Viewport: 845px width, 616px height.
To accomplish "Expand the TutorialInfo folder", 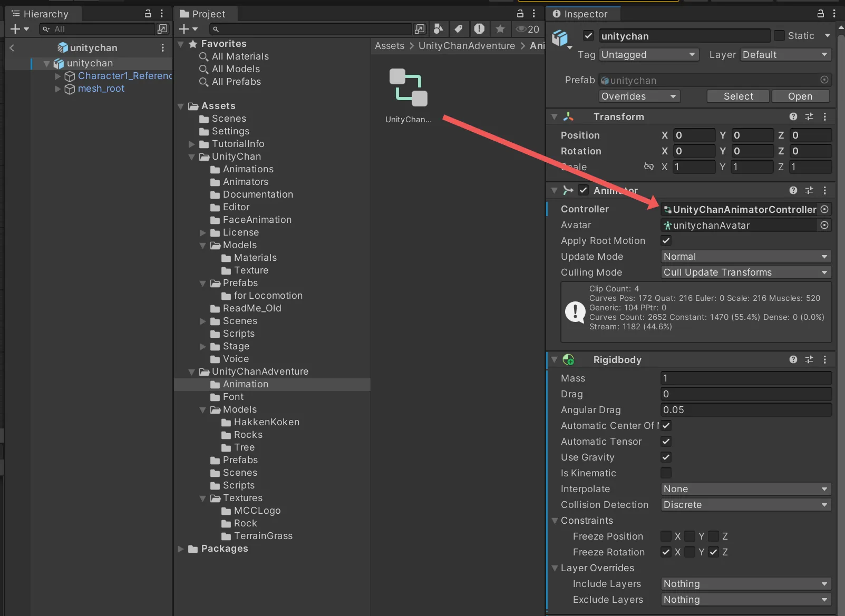I will click(x=192, y=144).
